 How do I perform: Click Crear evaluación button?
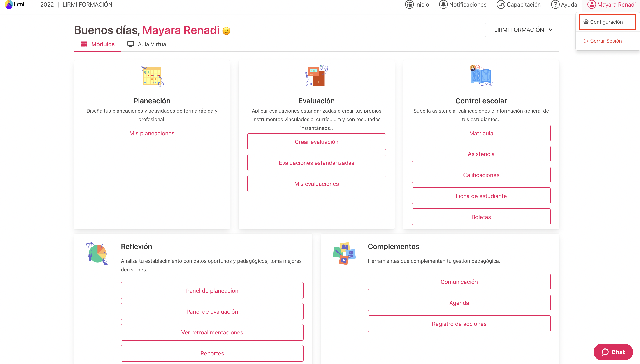coord(316,142)
